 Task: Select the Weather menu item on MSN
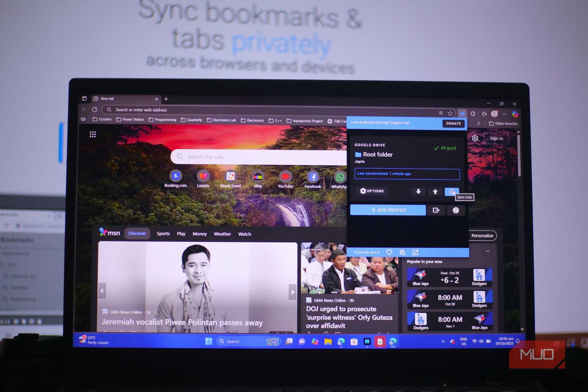pos(222,234)
